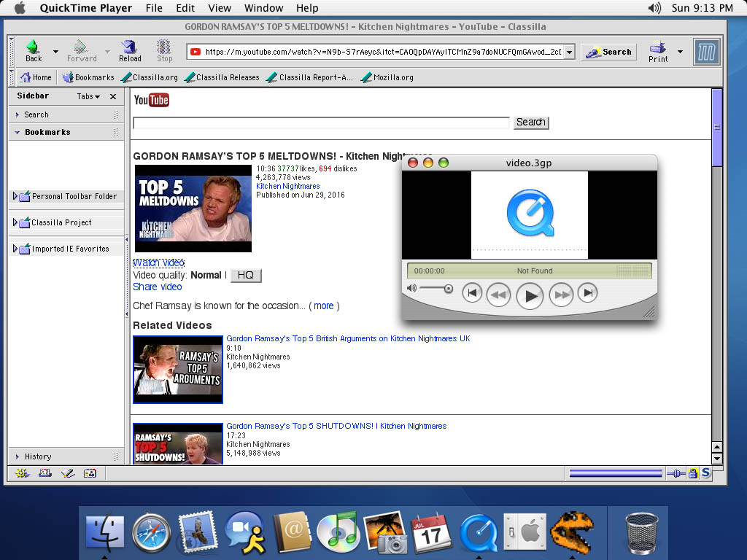Click the Mail component icon in the status bar
Image resolution: width=747 pixels, height=560 pixels.
(45, 473)
